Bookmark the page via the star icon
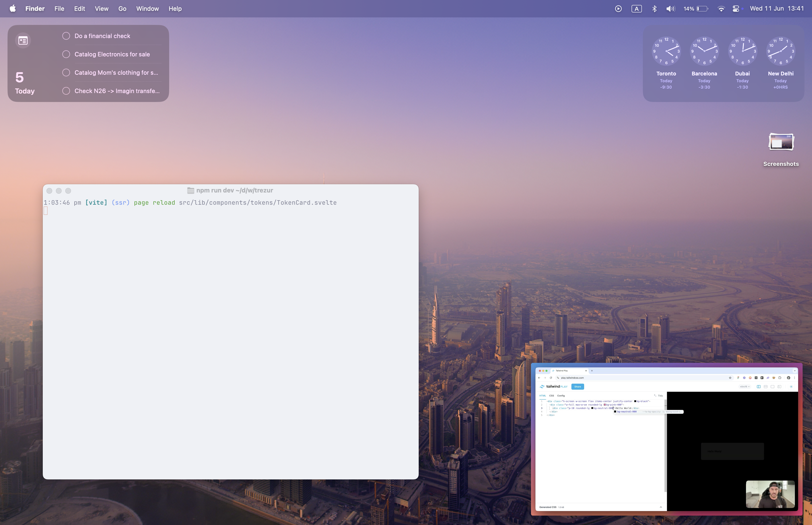The width and height of the screenshot is (812, 525). tap(730, 378)
